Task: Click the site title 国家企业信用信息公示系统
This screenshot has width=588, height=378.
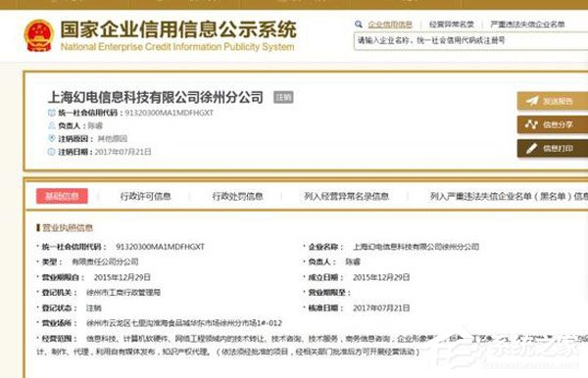Action: pyautogui.click(x=178, y=29)
